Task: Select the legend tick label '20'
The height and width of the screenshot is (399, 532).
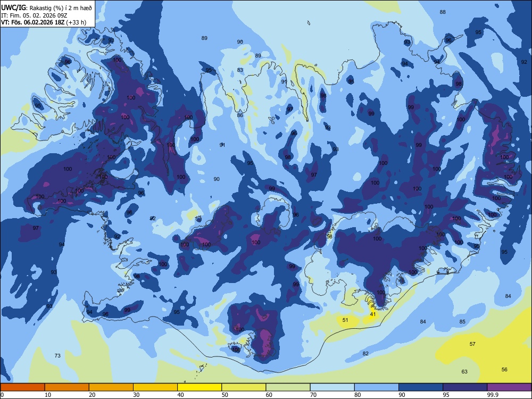Action: point(92,395)
